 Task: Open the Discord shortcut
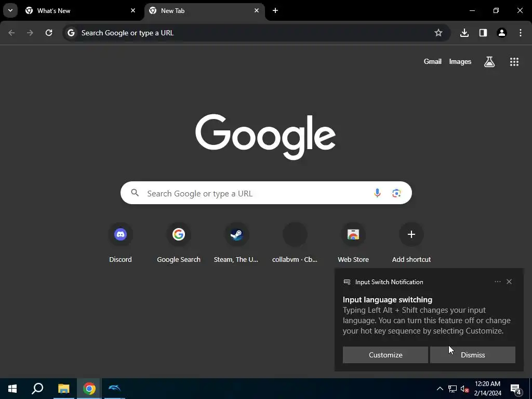coord(121,243)
